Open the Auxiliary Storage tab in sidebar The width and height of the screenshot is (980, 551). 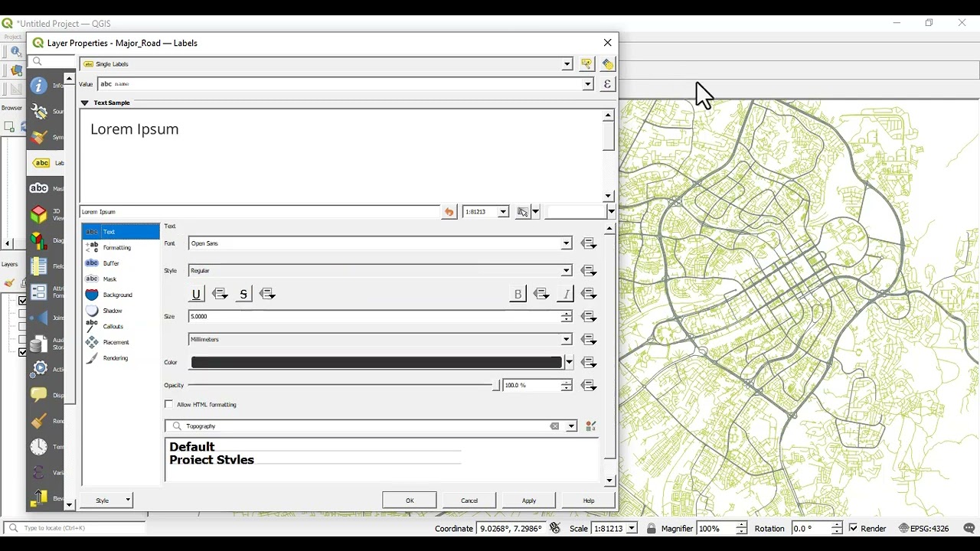(47, 344)
